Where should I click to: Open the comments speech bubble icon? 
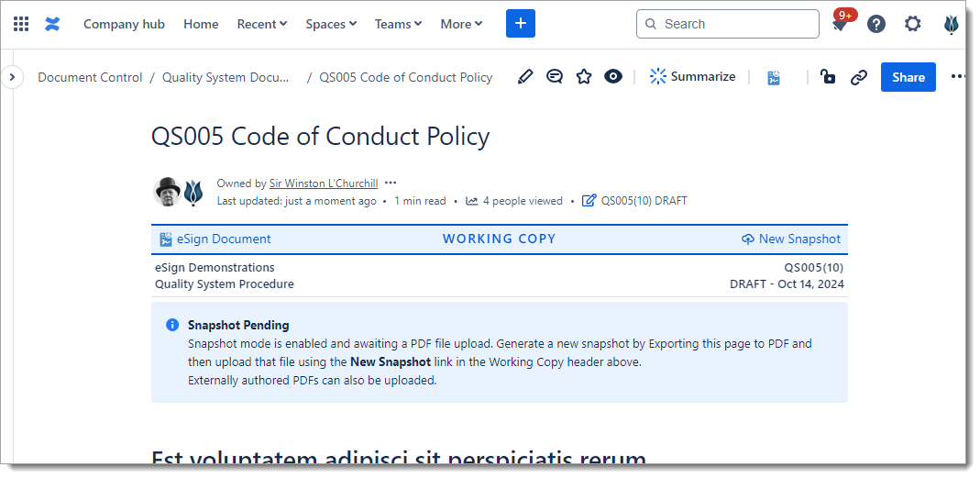555,77
